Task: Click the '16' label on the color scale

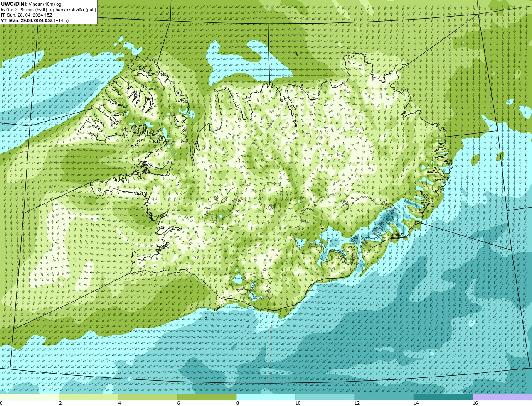Action: pyautogui.click(x=475, y=403)
